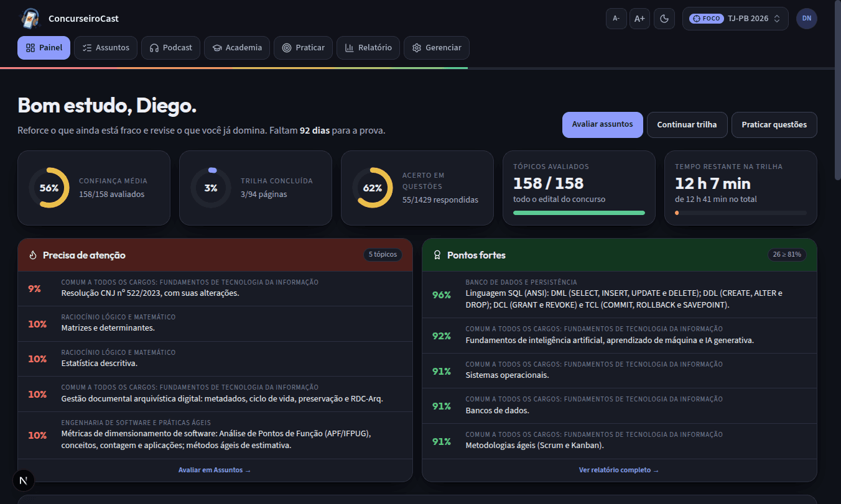Click the 5 tópicos badge
This screenshot has height=504, width=841.
click(x=383, y=255)
